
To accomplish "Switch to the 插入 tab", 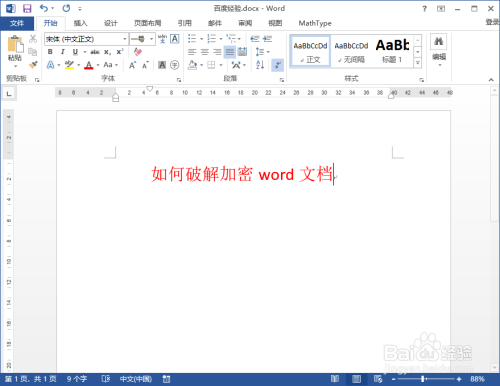I will [80, 23].
